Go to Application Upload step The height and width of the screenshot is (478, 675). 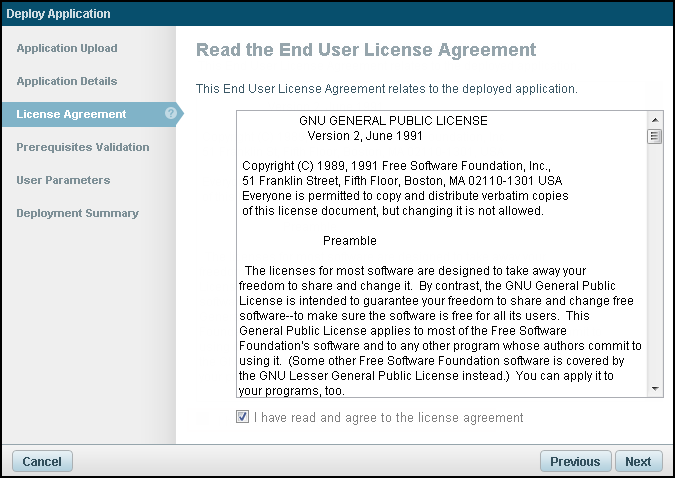[67, 48]
